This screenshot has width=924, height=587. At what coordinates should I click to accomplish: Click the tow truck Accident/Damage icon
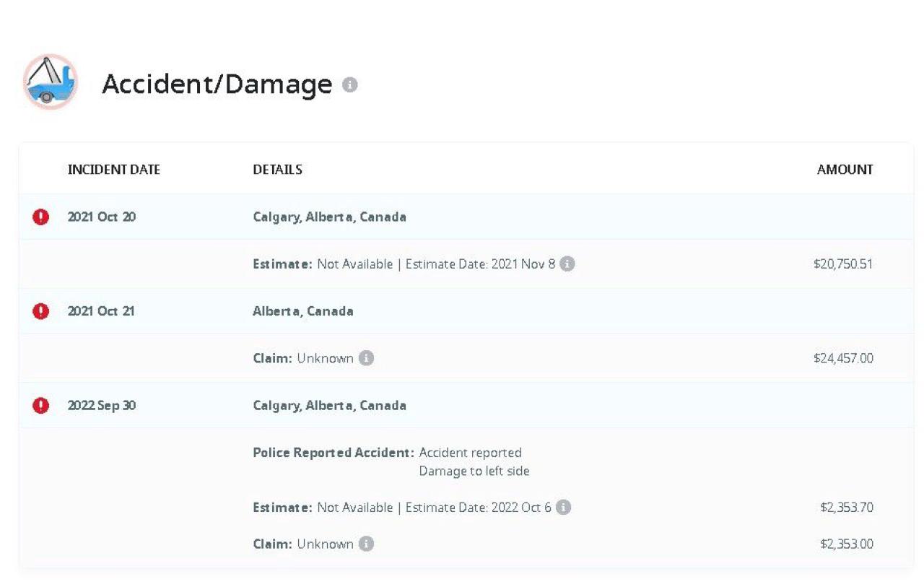[50, 82]
